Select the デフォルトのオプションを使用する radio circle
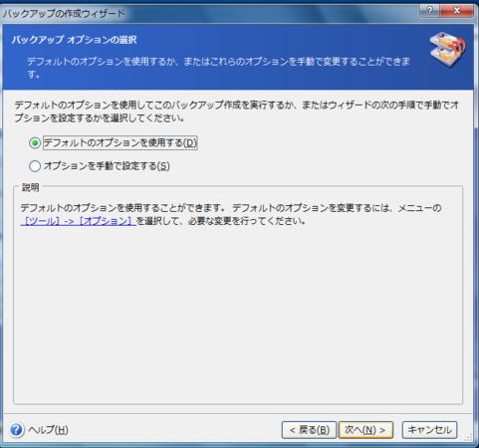 pos(35,143)
